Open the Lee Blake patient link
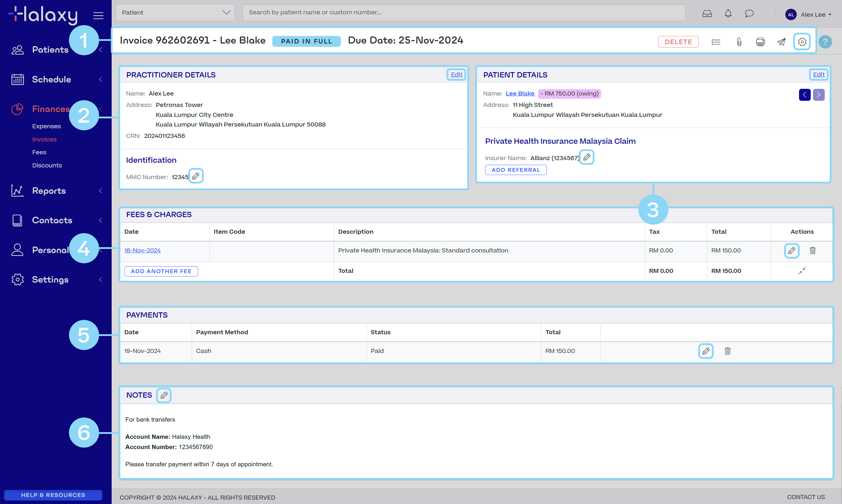842x504 pixels. click(520, 93)
